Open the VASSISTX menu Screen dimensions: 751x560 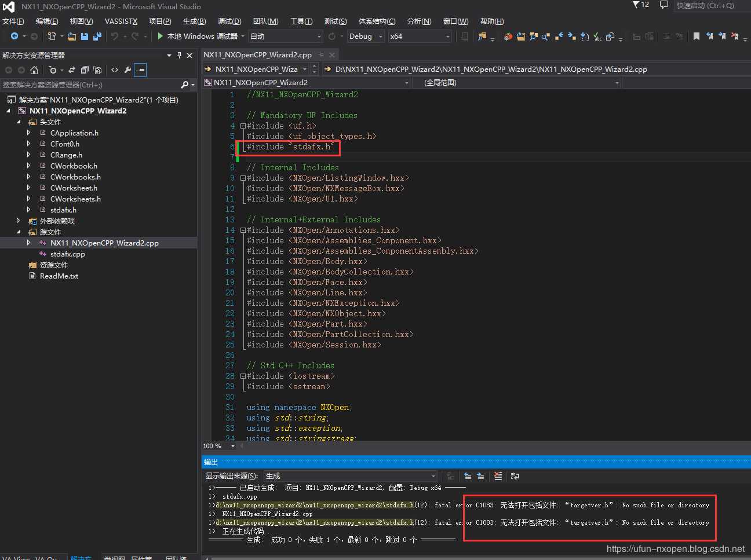[x=121, y=21]
